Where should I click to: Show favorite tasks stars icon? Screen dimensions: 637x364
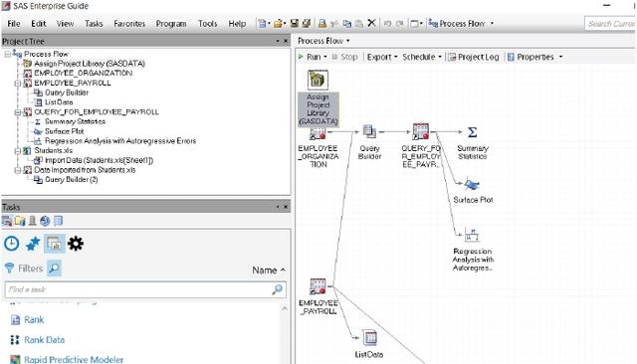(x=33, y=244)
